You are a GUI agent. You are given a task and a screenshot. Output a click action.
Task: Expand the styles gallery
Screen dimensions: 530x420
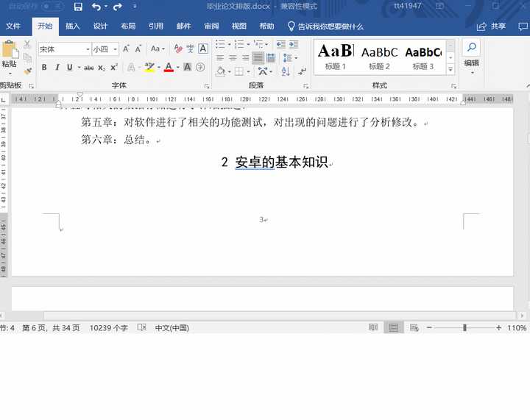(451, 69)
